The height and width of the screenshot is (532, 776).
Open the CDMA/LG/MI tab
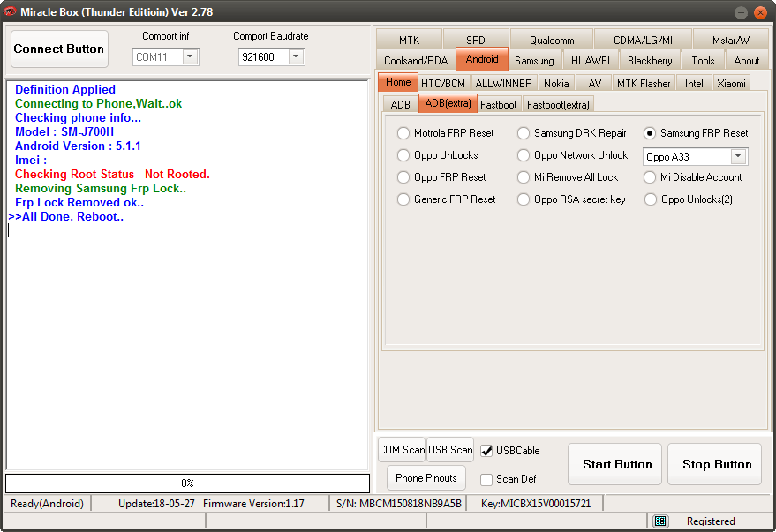click(643, 40)
